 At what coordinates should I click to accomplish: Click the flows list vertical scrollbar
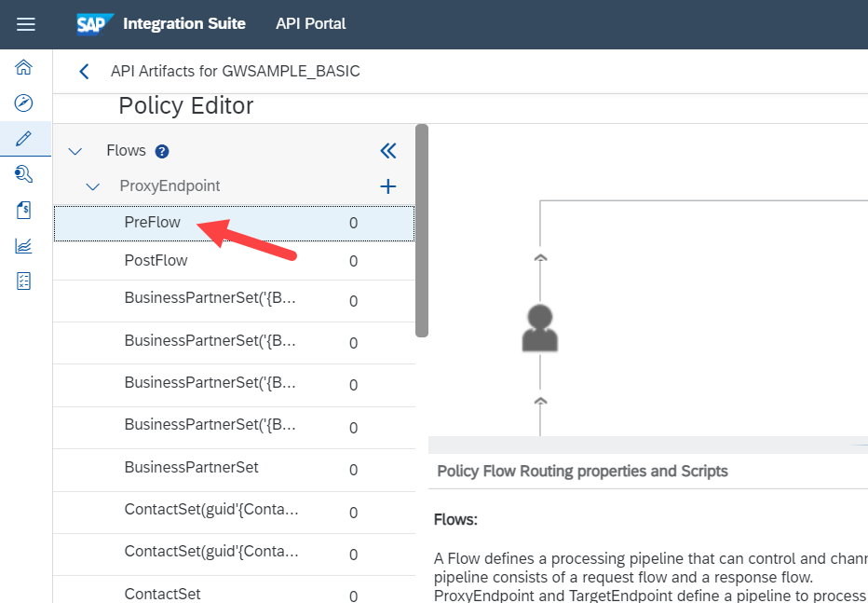coord(422,230)
